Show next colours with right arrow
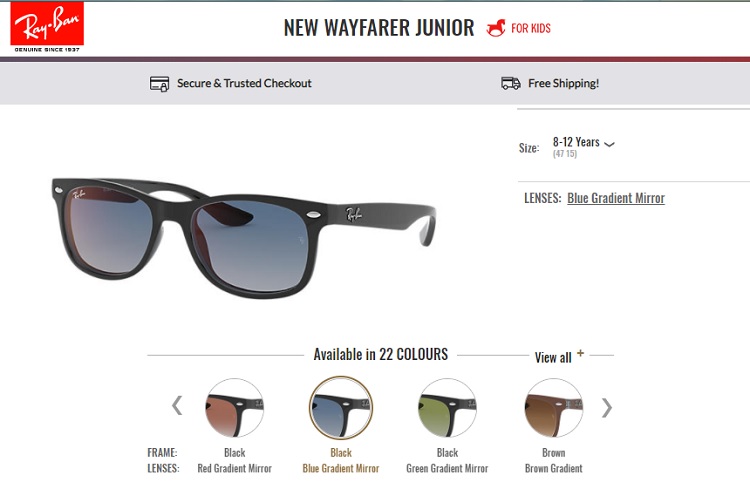Image resolution: width=750 pixels, height=489 pixels. click(x=607, y=408)
